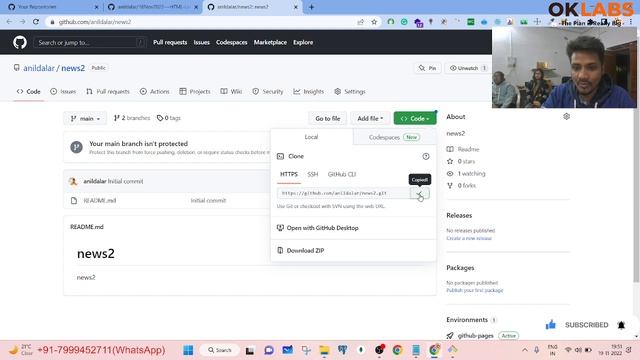Copy the HTTPS clone URL
The image size is (640, 360).
pos(420,193)
